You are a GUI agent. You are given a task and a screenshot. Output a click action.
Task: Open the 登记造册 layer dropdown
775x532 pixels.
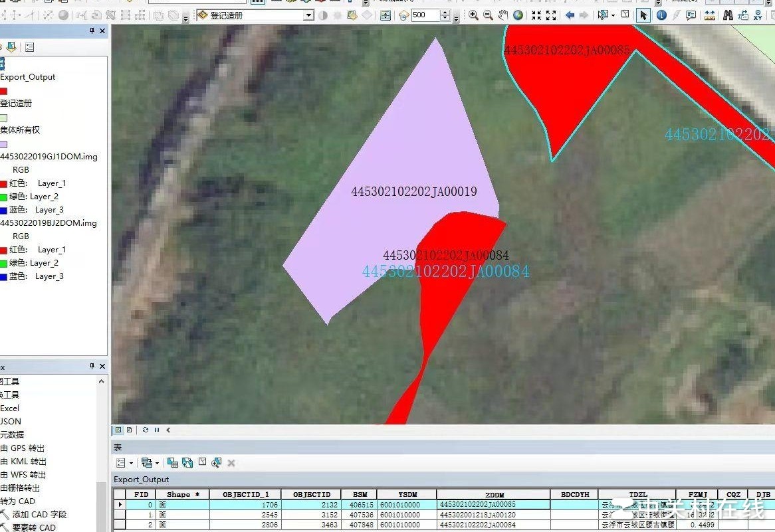(x=308, y=15)
